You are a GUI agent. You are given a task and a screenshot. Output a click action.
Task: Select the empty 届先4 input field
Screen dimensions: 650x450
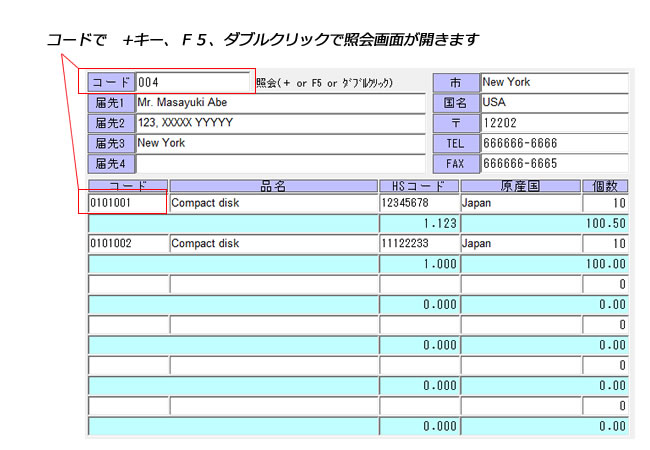(x=280, y=163)
